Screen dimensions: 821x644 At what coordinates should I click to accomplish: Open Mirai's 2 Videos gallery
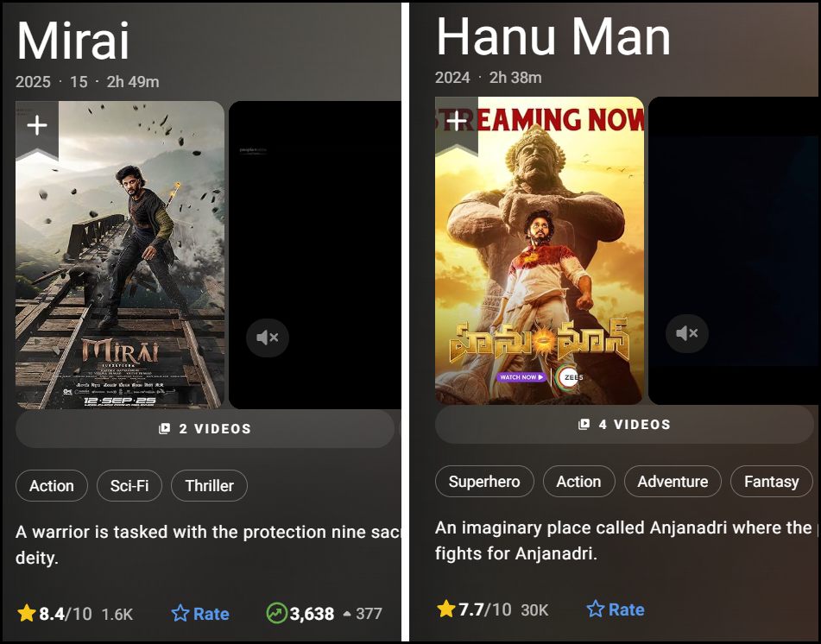point(205,429)
